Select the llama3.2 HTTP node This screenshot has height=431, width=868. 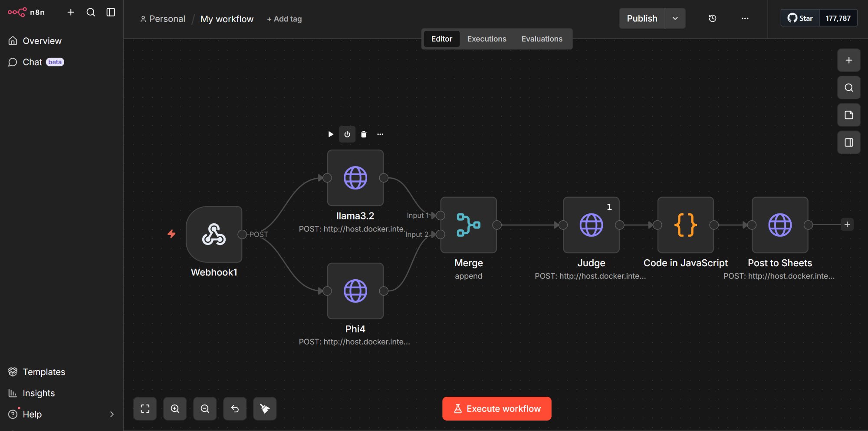coord(355,178)
